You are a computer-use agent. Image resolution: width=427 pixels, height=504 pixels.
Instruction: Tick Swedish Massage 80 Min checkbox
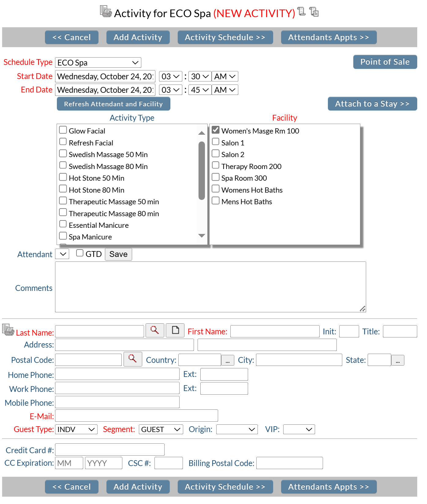click(x=63, y=165)
